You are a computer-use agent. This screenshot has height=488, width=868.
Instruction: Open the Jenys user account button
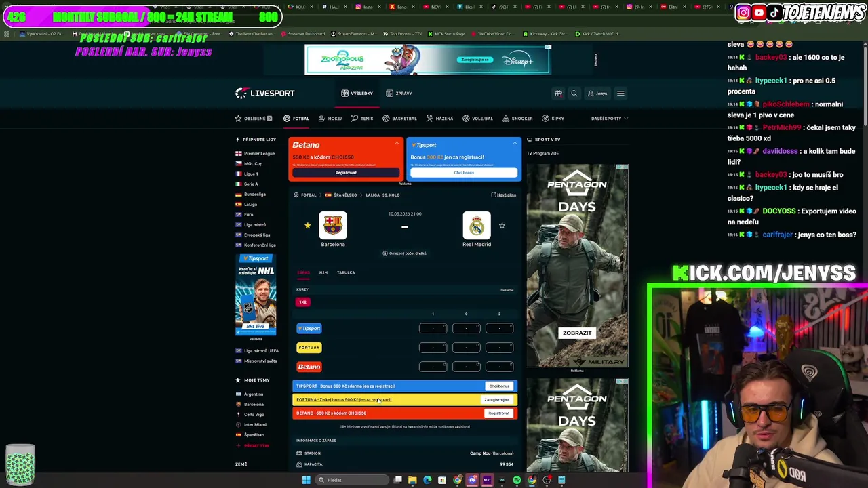pyautogui.click(x=597, y=94)
